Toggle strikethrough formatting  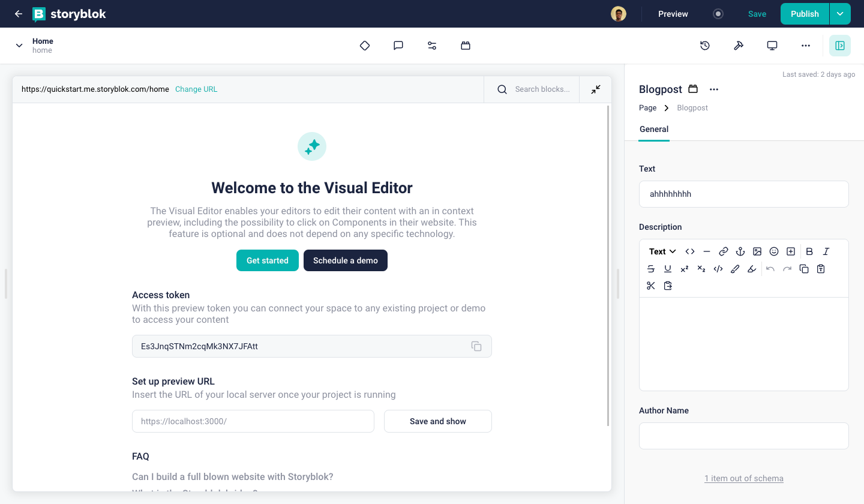(651, 269)
